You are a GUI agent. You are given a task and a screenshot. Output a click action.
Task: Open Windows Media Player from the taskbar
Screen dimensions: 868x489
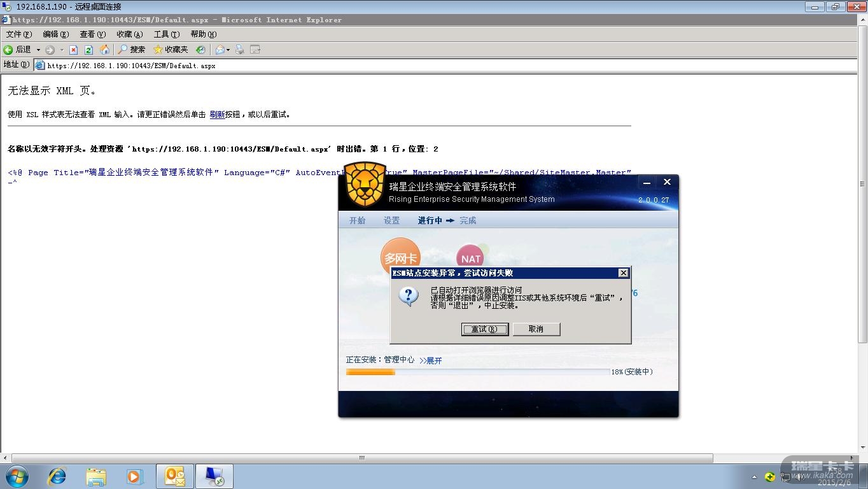point(134,476)
